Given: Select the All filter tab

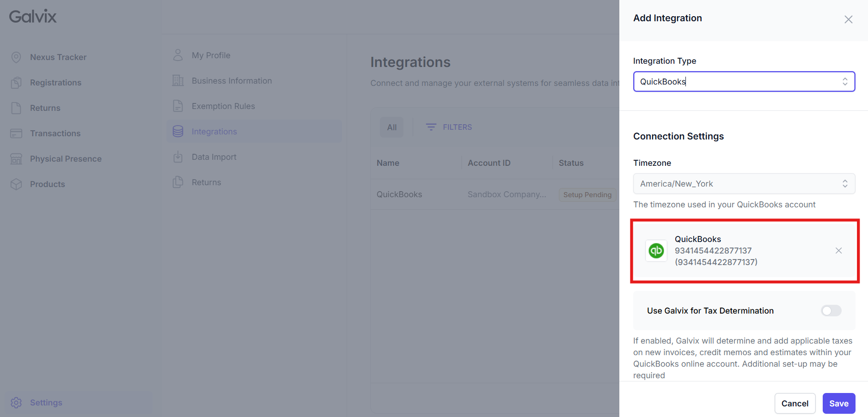Looking at the screenshot, I should (392, 127).
